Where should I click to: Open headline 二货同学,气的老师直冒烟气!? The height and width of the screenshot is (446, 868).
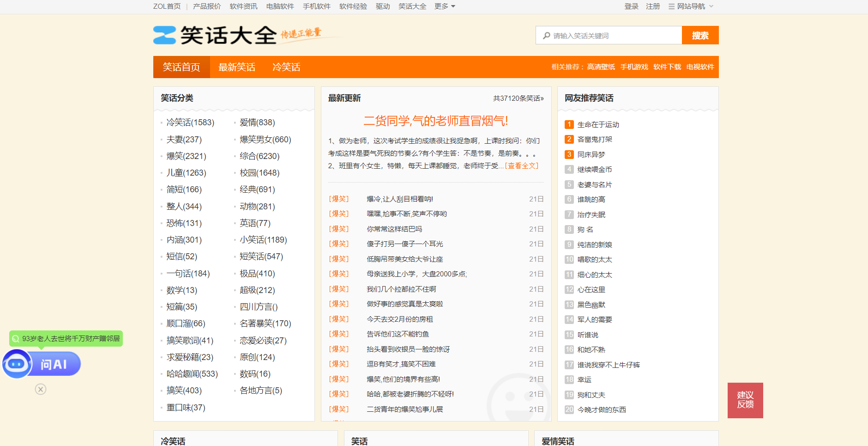(x=435, y=121)
